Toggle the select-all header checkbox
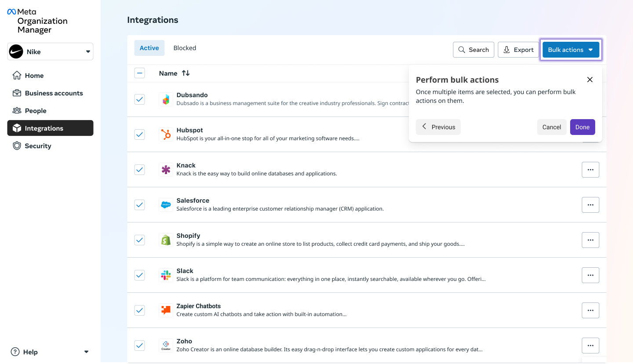This screenshot has width=633, height=364. coord(139,73)
